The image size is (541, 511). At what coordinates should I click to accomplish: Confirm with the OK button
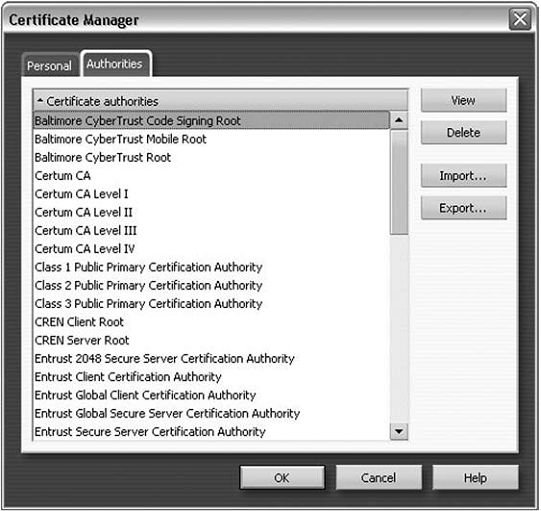click(x=282, y=478)
